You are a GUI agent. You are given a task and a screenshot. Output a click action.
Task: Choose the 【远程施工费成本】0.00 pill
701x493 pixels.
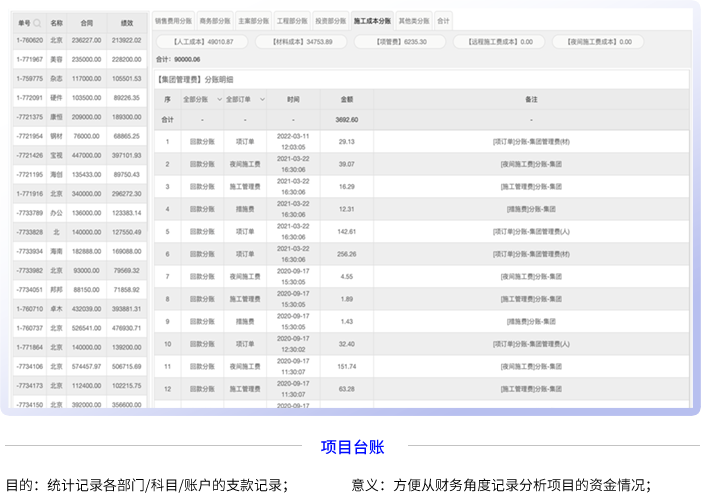(x=492, y=42)
